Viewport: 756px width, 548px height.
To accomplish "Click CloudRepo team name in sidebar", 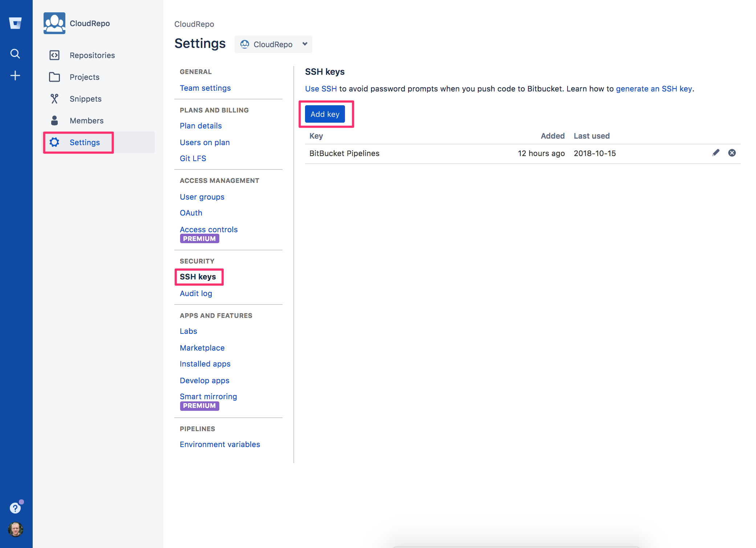I will coord(90,23).
